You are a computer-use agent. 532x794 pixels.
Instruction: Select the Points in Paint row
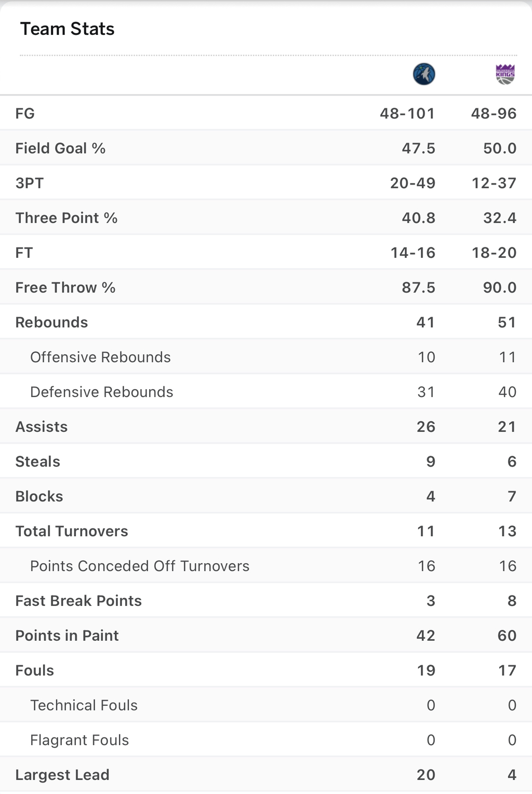point(266,636)
